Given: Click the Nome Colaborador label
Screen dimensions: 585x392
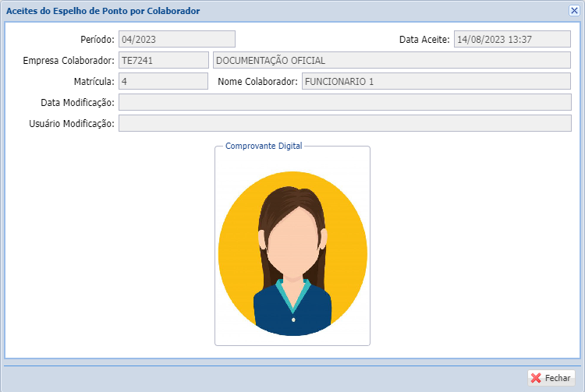Looking at the screenshot, I should [x=258, y=82].
